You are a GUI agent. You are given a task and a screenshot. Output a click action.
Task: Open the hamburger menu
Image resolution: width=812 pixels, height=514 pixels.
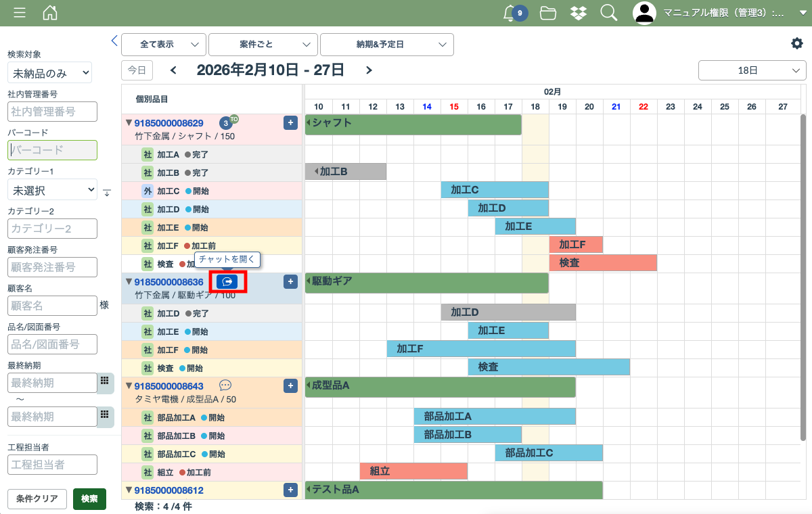pos(20,13)
